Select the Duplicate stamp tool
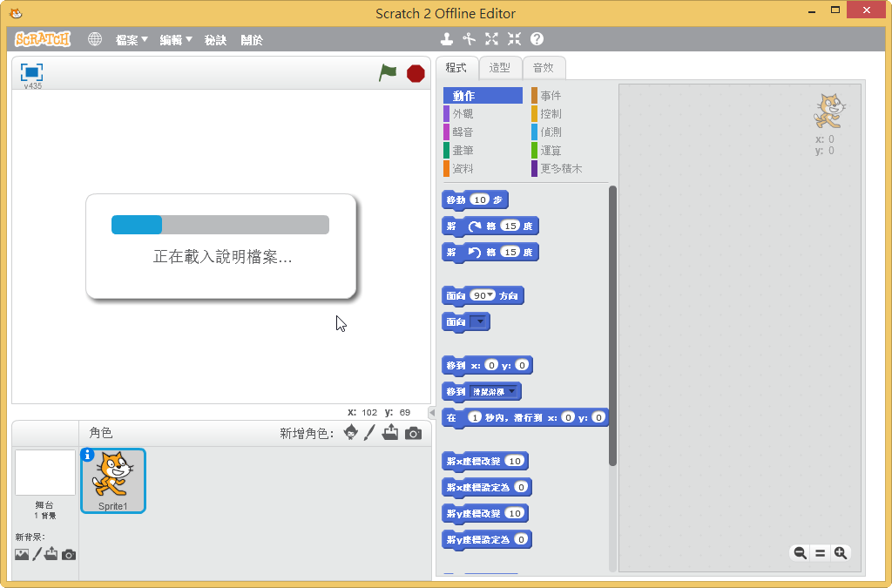 coord(447,38)
